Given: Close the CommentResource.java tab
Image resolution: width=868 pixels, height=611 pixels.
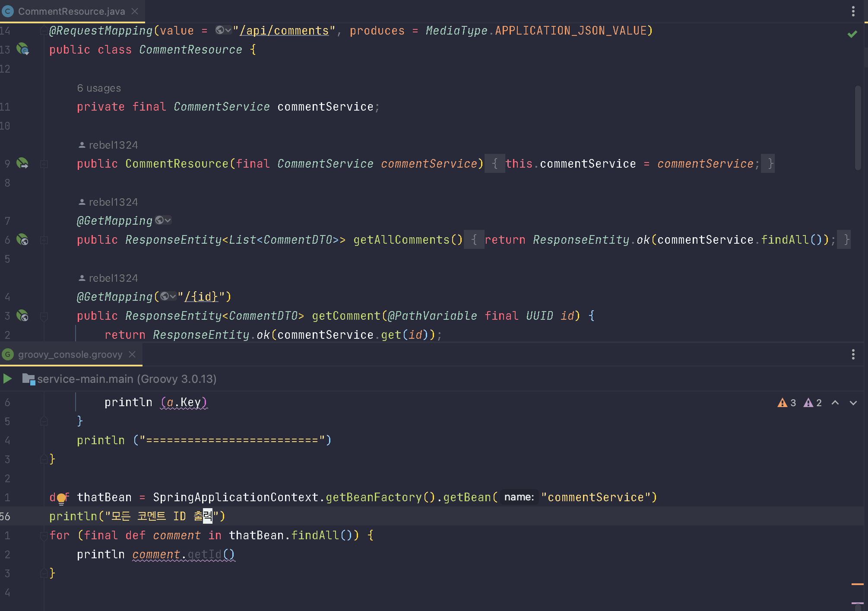Looking at the screenshot, I should 135,11.
